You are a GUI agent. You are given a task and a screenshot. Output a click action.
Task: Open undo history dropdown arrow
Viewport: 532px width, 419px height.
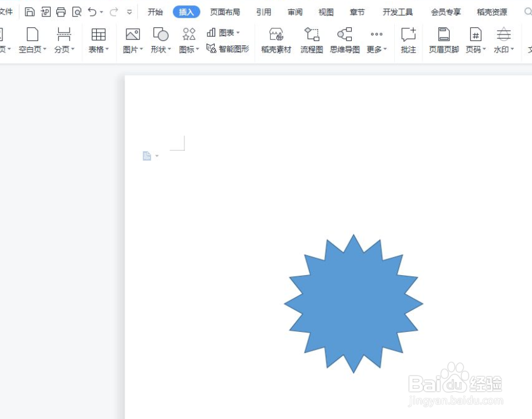tap(102, 12)
